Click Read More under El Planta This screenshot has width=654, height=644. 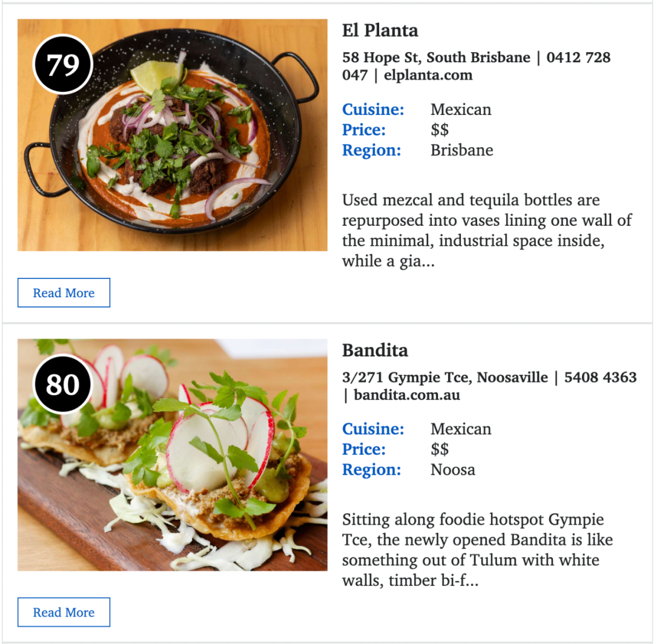[64, 292]
